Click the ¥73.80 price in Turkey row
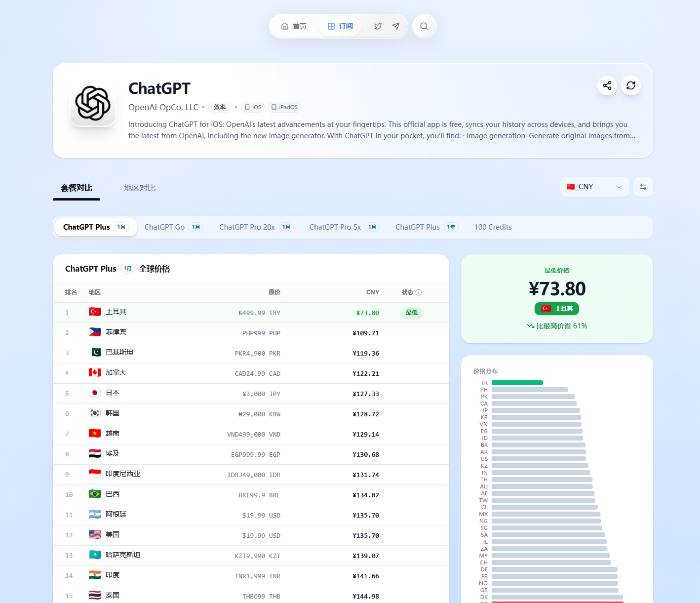 (x=368, y=313)
